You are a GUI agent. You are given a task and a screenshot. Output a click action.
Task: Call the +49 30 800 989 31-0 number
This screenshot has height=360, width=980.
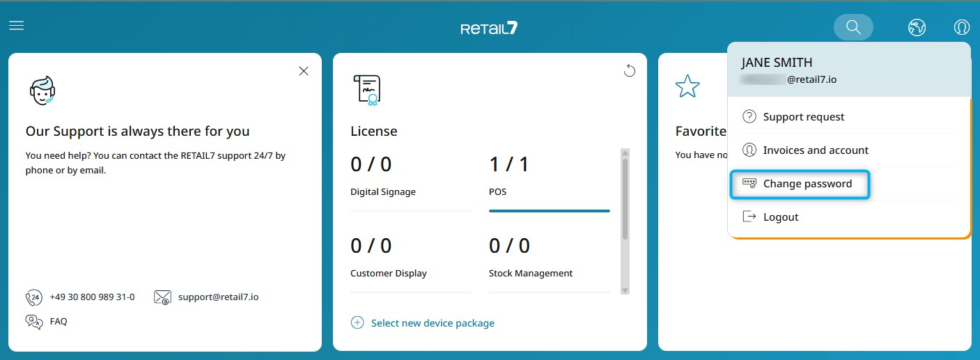[x=92, y=297]
